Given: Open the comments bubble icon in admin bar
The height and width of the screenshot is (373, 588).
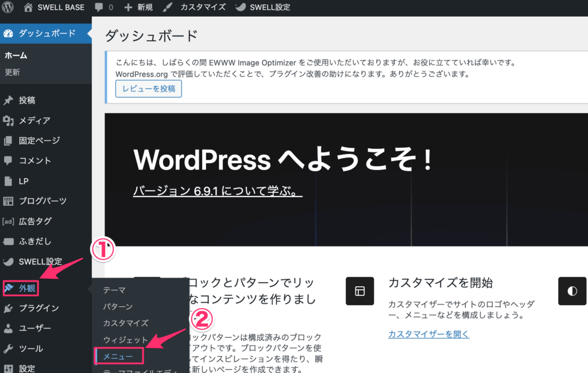Looking at the screenshot, I should (99, 7).
